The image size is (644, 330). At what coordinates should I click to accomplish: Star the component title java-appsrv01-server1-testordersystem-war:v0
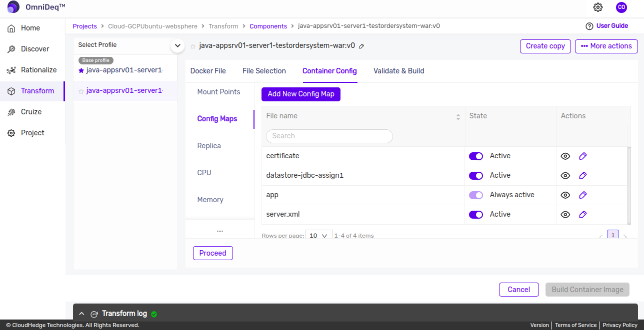193,46
